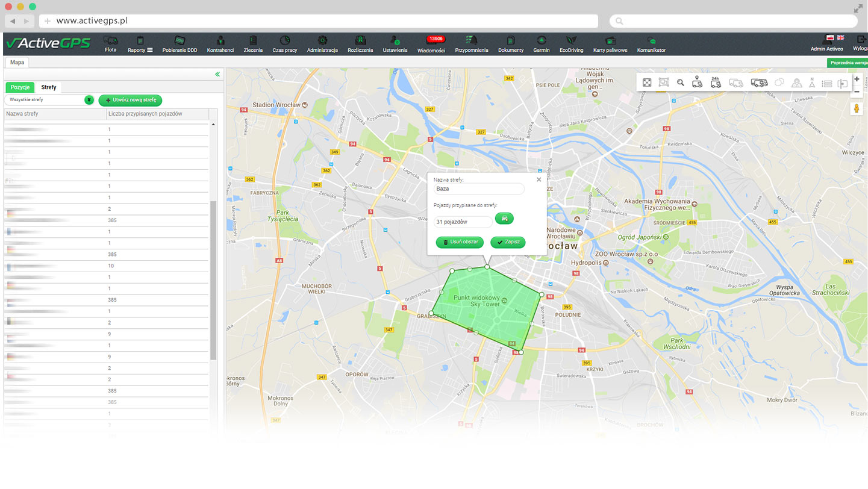The image size is (868, 489).
Task: Click the magnifier search icon on map toolbar
Action: [x=681, y=83]
